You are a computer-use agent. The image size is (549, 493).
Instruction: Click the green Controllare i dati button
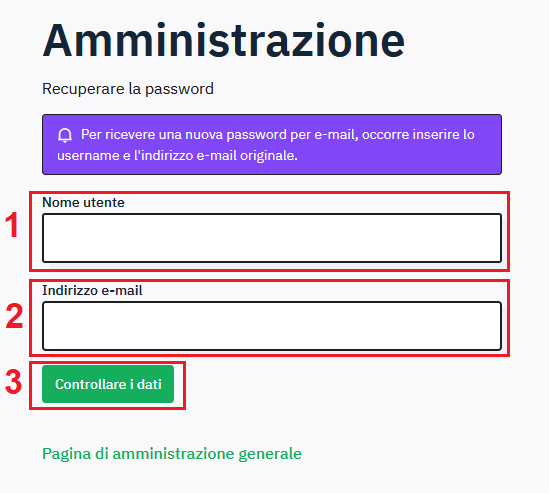tap(108, 384)
